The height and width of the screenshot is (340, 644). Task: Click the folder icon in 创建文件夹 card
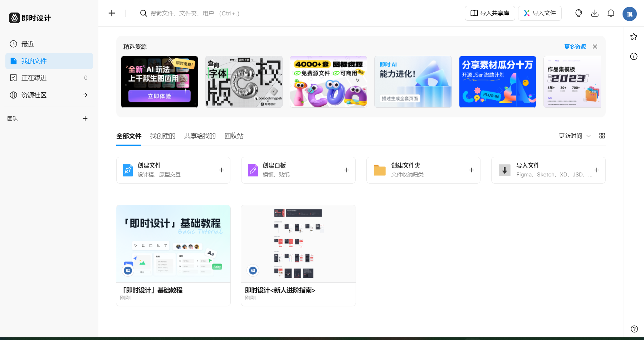point(380,170)
